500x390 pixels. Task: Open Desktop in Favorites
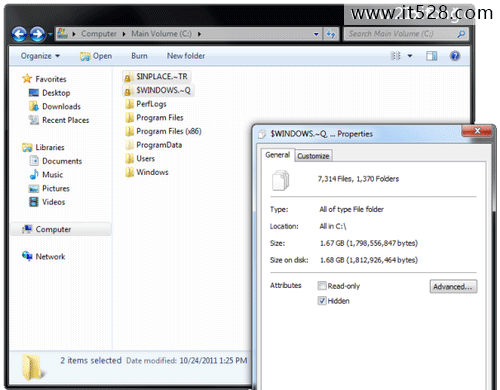(56, 93)
